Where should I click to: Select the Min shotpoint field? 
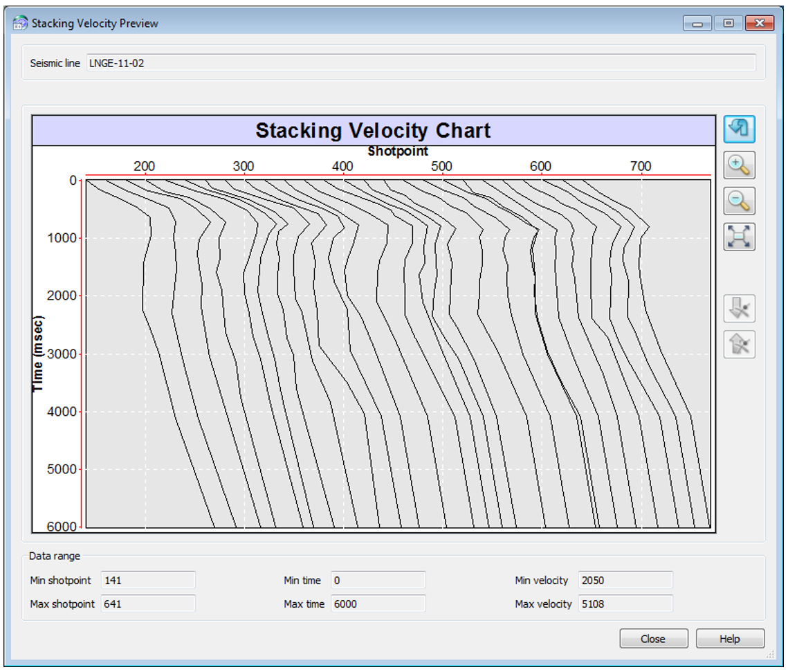click(148, 581)
